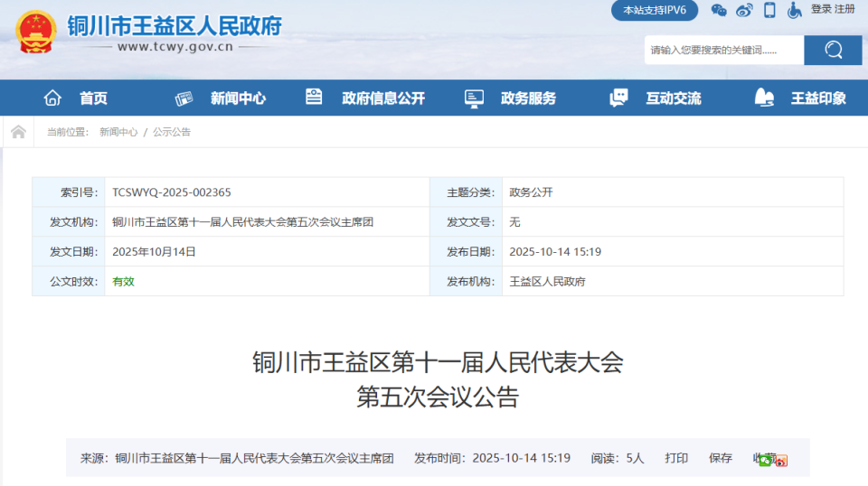Click the 来源 source text in info bar
This screenshot has width=868, height=486.
point(237,458)
